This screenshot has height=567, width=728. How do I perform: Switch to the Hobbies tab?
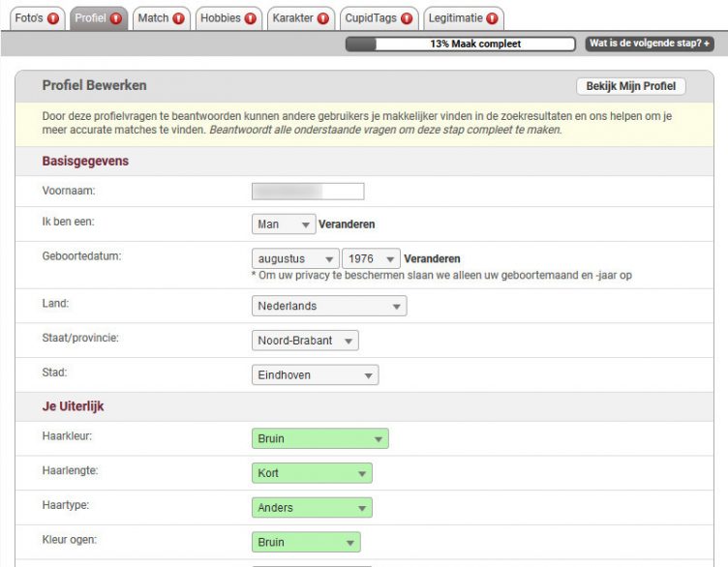click(220, 18)
